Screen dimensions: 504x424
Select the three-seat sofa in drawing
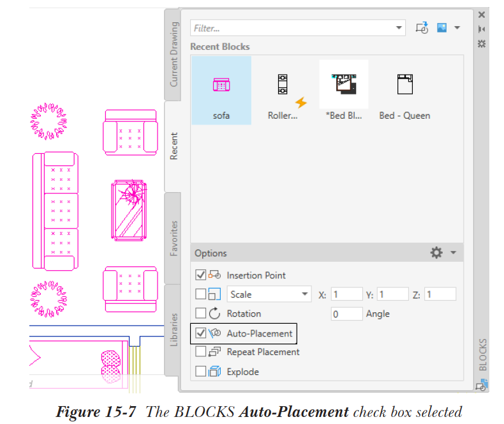56,211
